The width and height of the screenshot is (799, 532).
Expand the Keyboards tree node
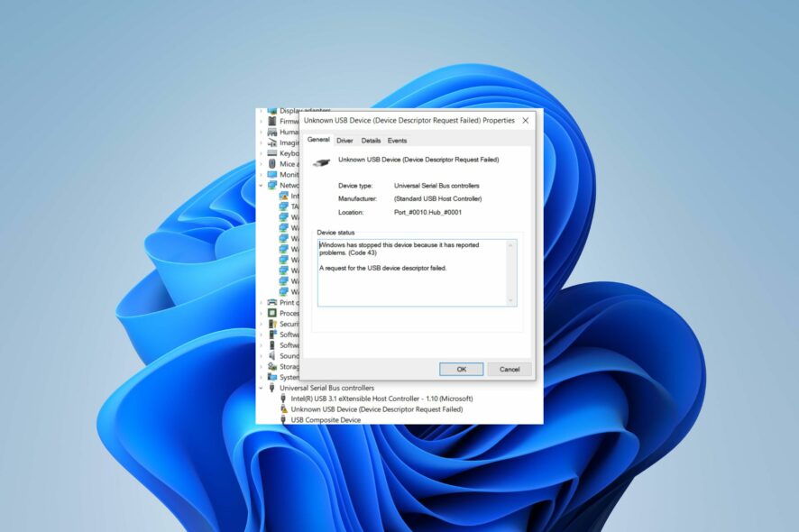point(261,153)
